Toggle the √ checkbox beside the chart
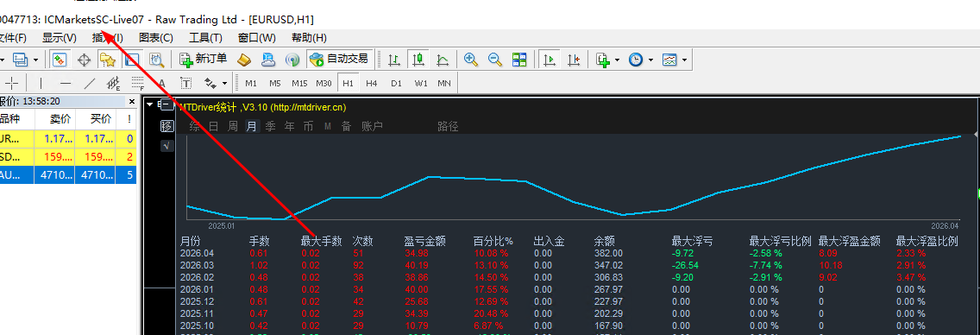 (x=166, y=146)
